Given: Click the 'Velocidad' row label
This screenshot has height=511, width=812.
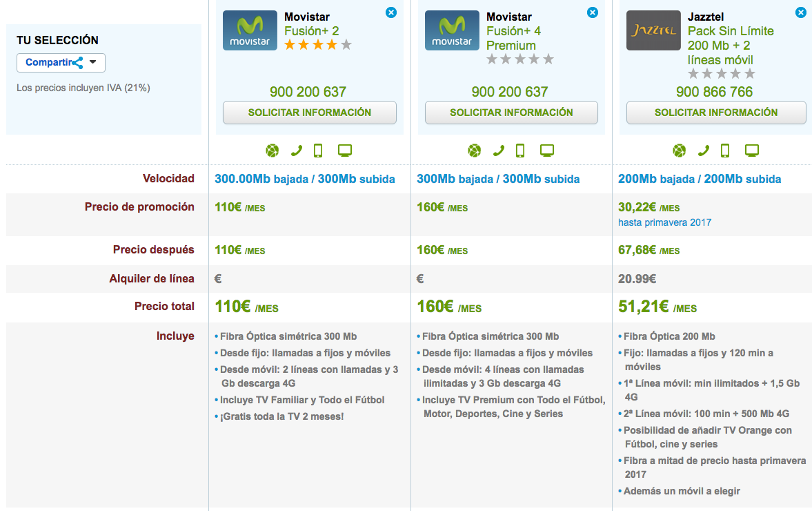Looking at the screenshot, I should click(168, 179).
